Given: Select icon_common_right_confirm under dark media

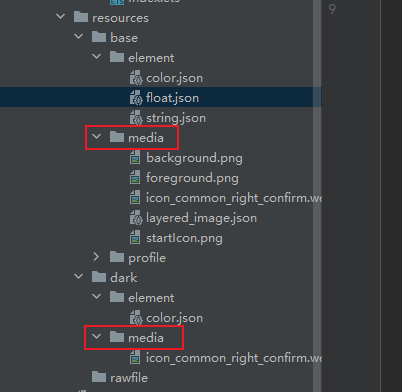Looking at the screenshot, I should [x=234, y=358].
